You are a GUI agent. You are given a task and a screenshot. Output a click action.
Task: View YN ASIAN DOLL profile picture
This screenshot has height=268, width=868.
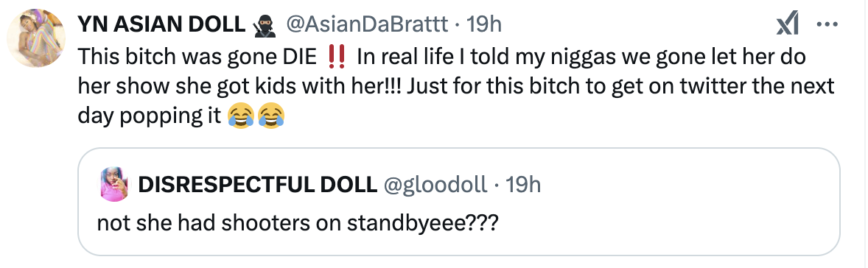tap(36, 38)
